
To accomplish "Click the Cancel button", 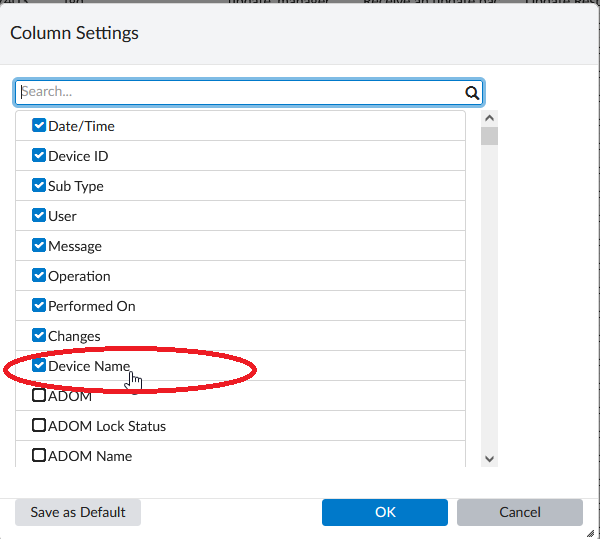I will (x=520, y=512).
